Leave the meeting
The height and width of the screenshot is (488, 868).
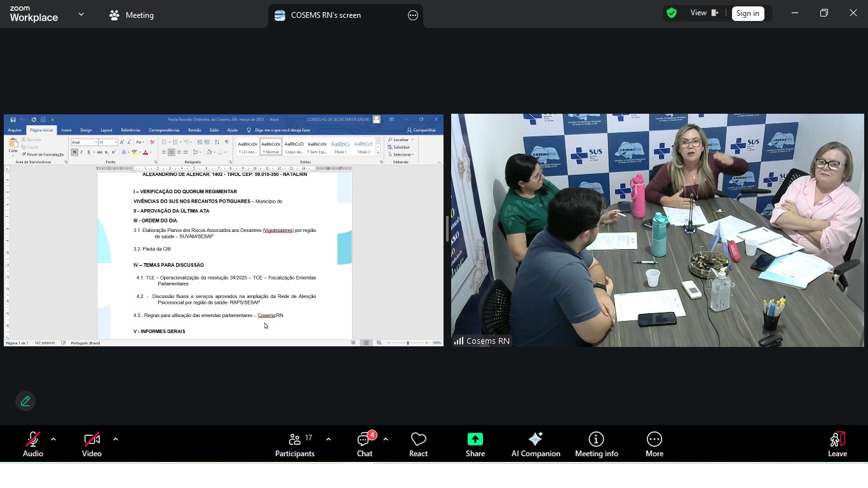click(x=837, y=445)
